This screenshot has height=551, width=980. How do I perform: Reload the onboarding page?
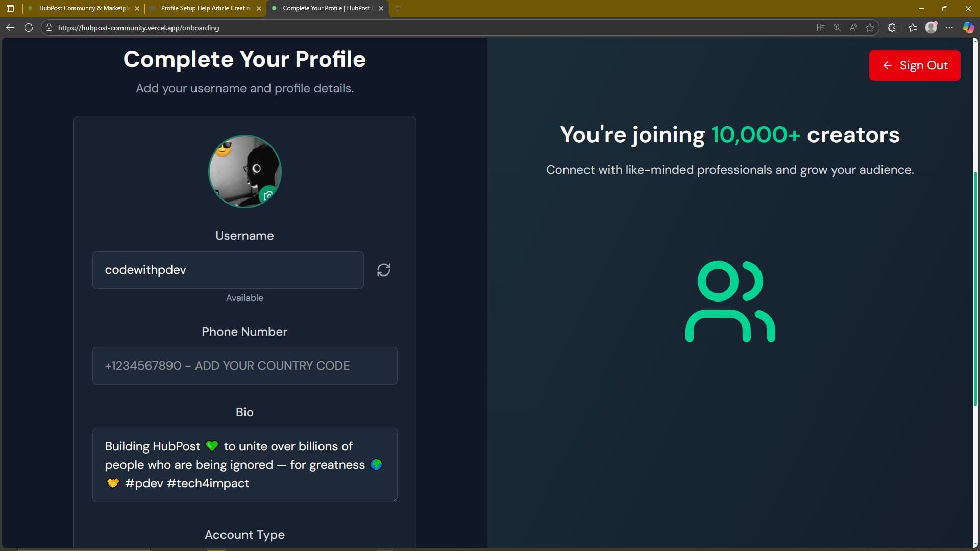pyautogui.click(x=29, y=28)
